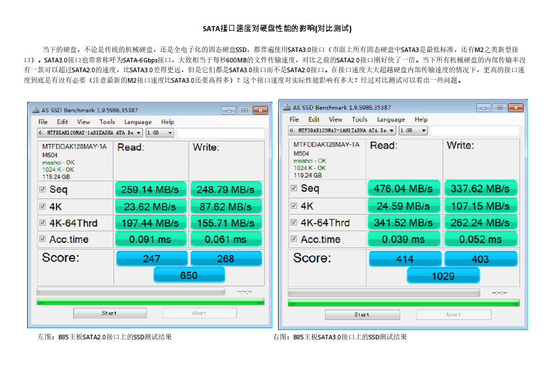Click empty text field beside left size dropdown
Viewport: 554px width, 392px height.
click(x=220, y=133)
